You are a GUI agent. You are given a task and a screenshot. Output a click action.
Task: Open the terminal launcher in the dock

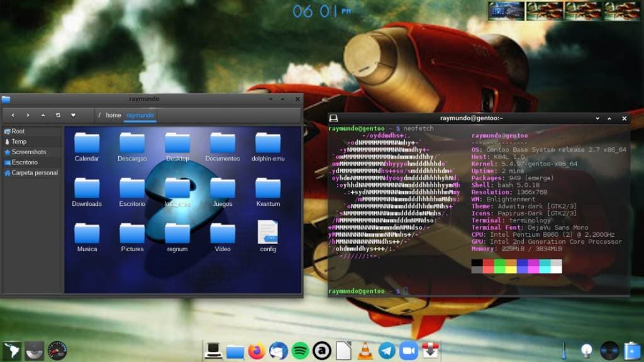click(213, 351)
